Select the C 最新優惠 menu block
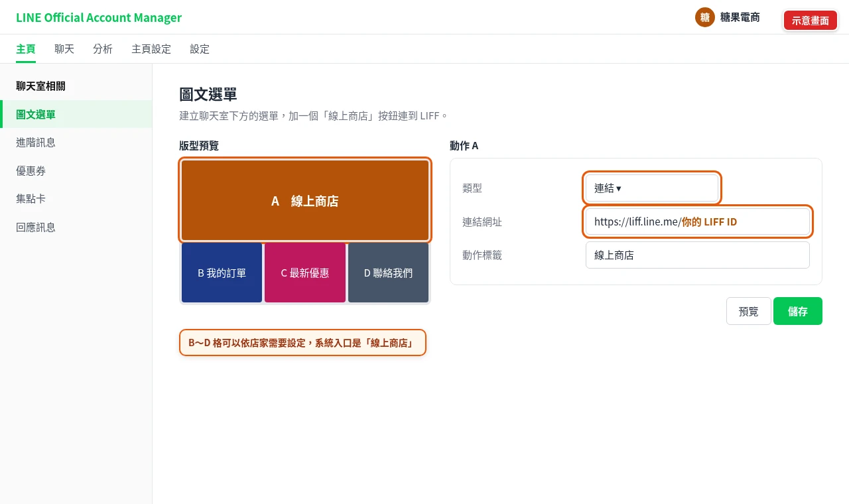849x504 pixels. click(x=305, y=273)
